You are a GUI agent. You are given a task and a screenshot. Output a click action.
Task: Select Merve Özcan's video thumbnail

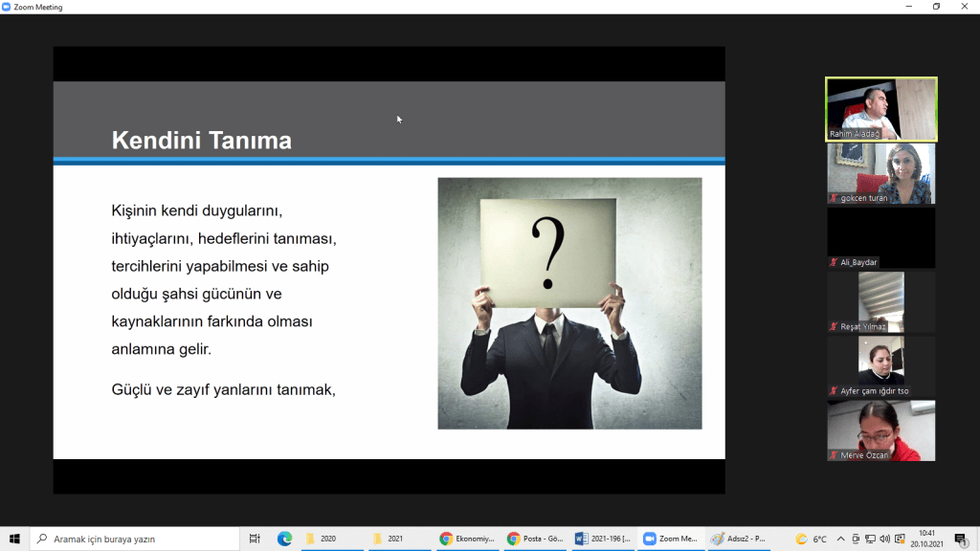pos(880,430)
